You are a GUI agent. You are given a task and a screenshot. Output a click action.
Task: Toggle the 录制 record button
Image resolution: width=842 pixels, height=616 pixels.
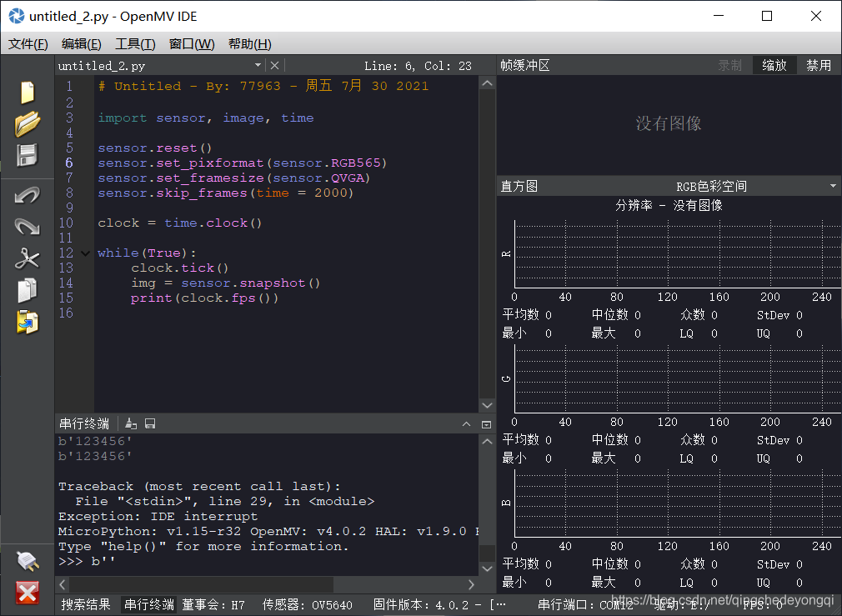pyautogui.click(x=729, y=66)
